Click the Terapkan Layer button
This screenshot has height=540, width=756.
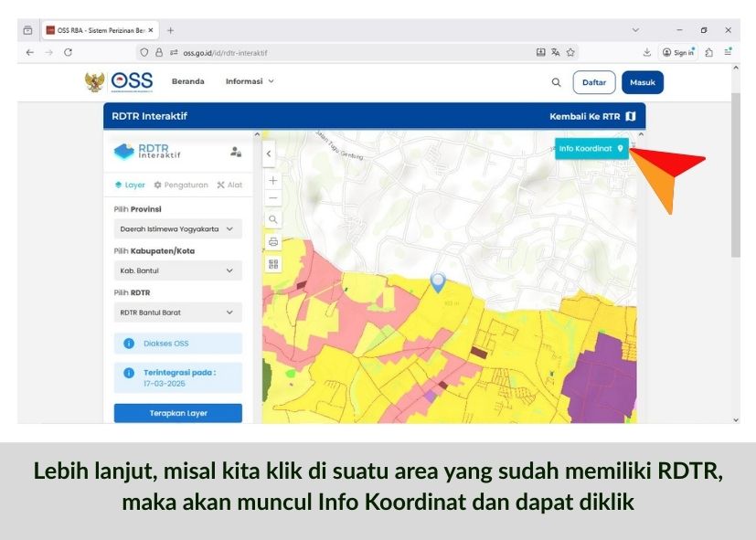tap(178, 413)
